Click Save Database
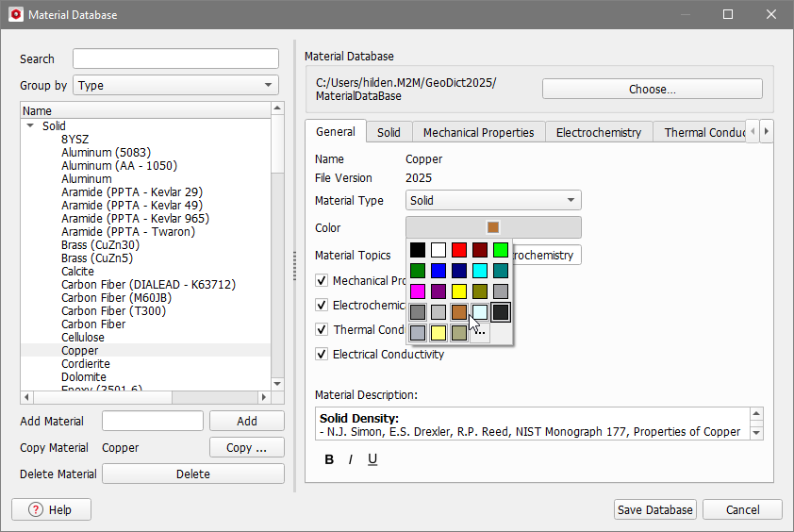Image resolution: width=794 pixels, height=532 pixels. tap(655, 509)
